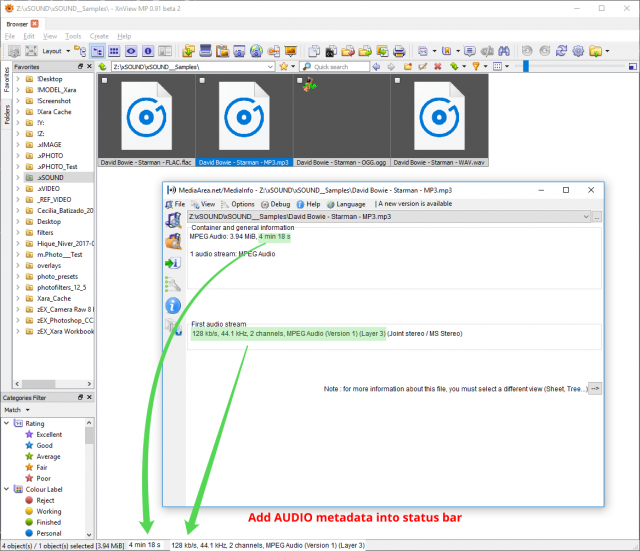Check the WAV file thumbnail checkbox
Viewport: 640px width, 551px height.
[x=397, y=80]
